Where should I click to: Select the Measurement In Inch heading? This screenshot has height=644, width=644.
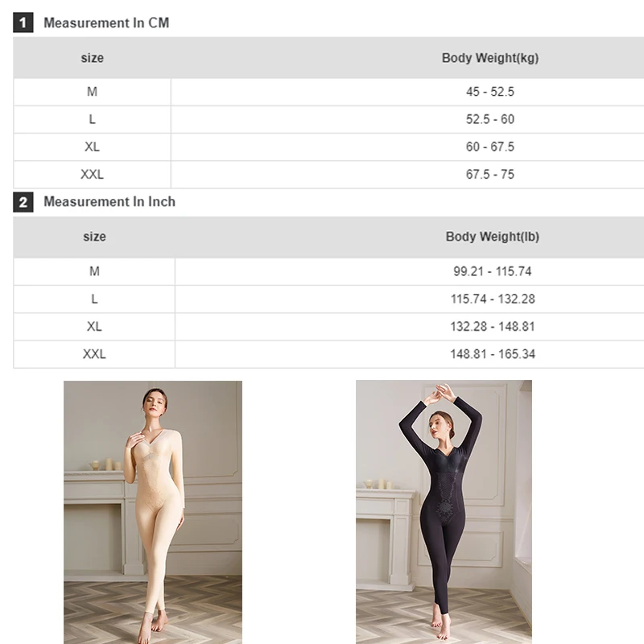(x=109, y=202)
